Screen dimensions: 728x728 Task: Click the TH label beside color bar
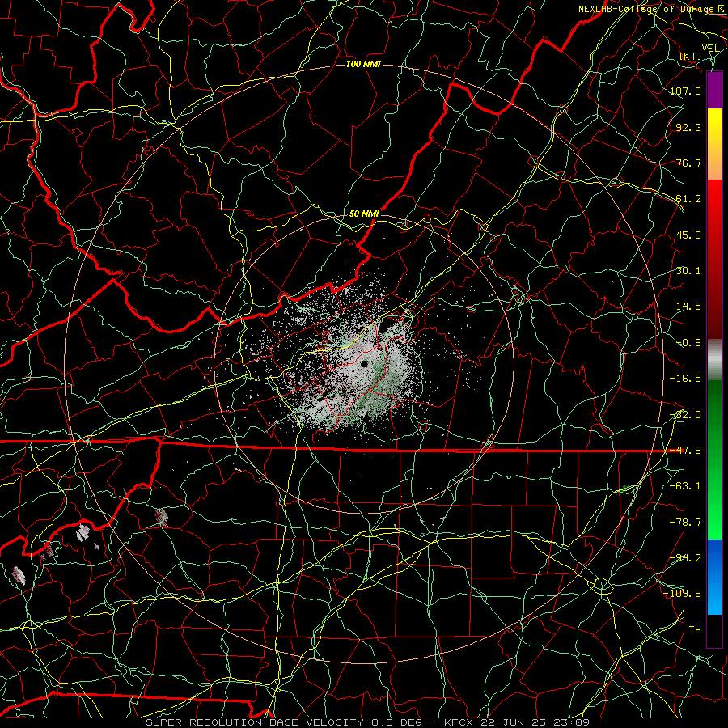coord(695,630)
